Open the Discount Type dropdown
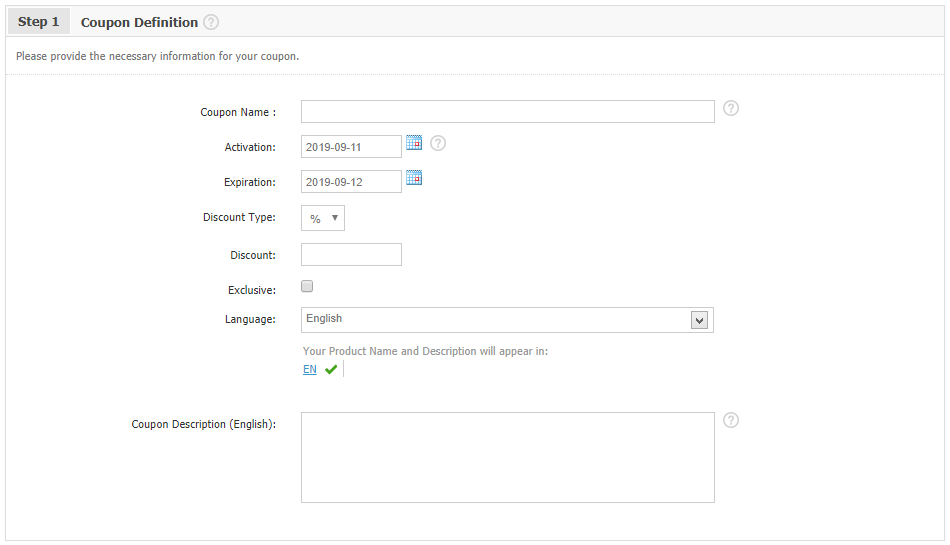This screenshot has height=545, width=950. (323, 218)
